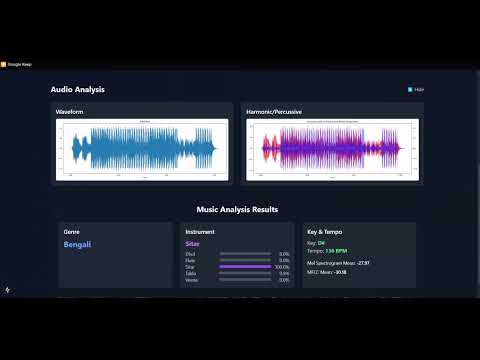Click the Hide button in Audio Analysis
Screen dimensions: 480x360
click(x=416, y=89)
